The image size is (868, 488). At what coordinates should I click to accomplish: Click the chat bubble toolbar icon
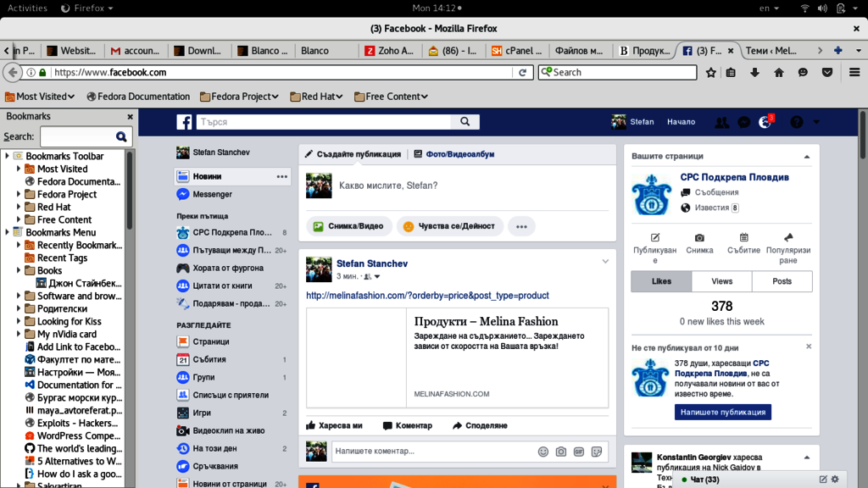803,73
